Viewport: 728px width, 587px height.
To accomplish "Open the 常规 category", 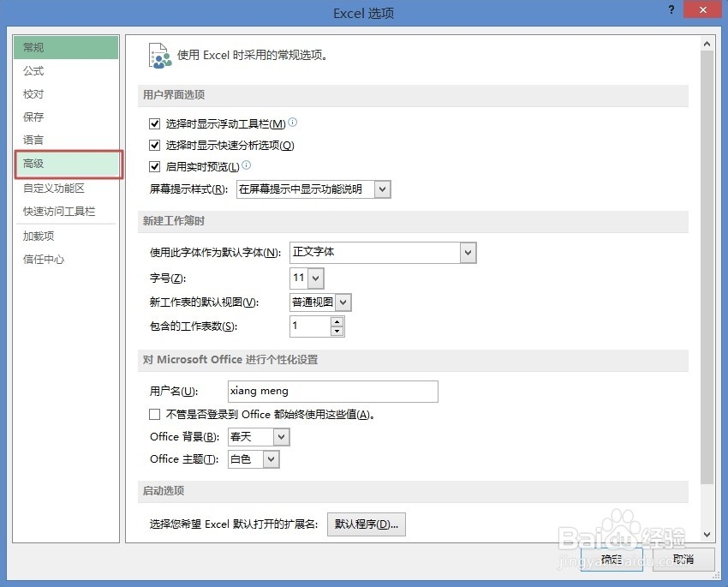I will click(x=66, y=47).
